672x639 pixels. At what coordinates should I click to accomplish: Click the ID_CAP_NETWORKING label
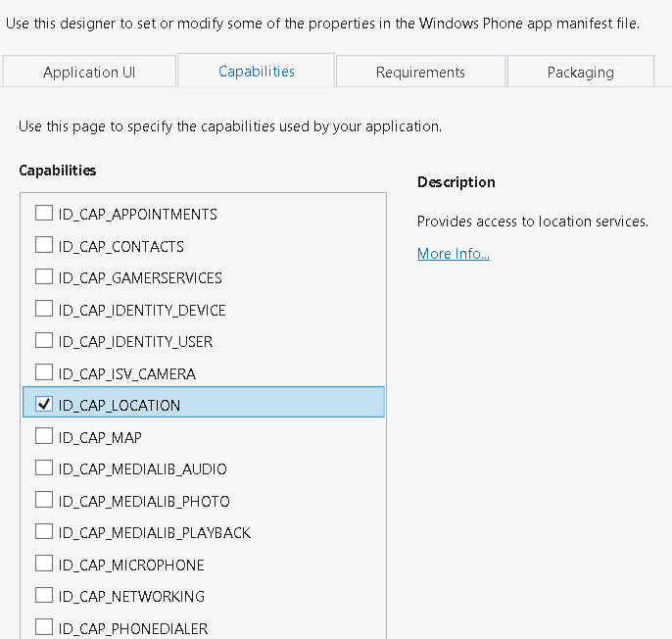pyautogui.click(x=131, y=597)
